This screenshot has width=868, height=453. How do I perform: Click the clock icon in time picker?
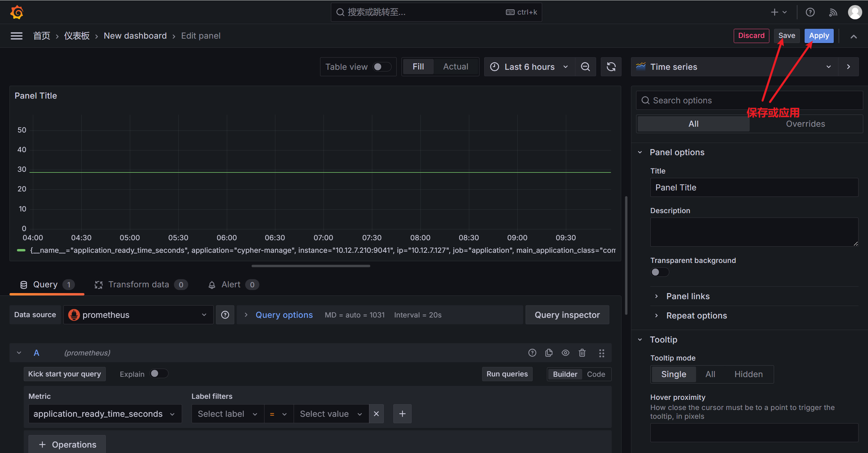[x=495, y=67]
